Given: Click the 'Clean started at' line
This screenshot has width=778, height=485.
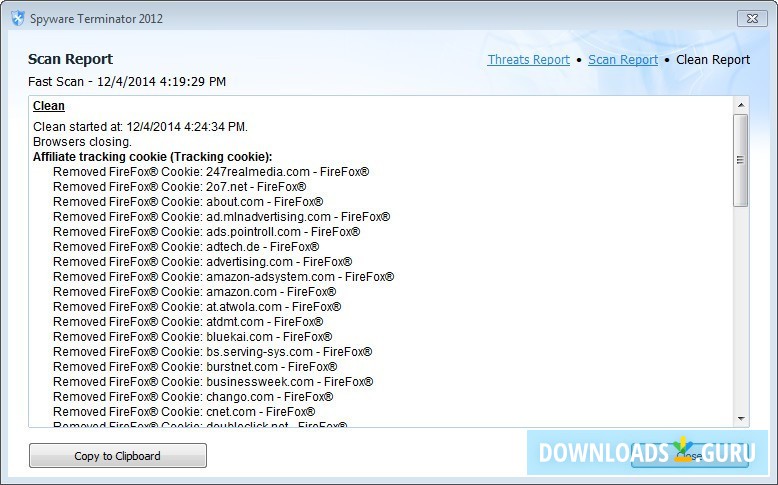Looking at the screenshot, I should pos(140,127).
